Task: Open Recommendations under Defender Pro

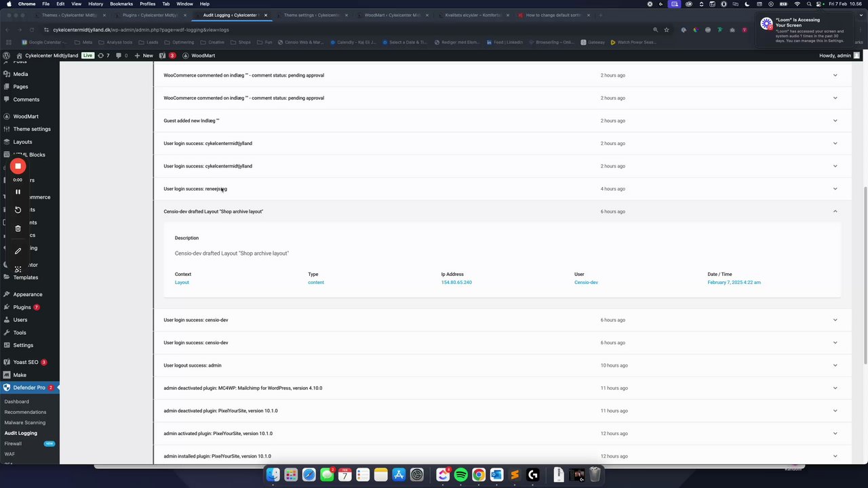Action: pos(25,412)
